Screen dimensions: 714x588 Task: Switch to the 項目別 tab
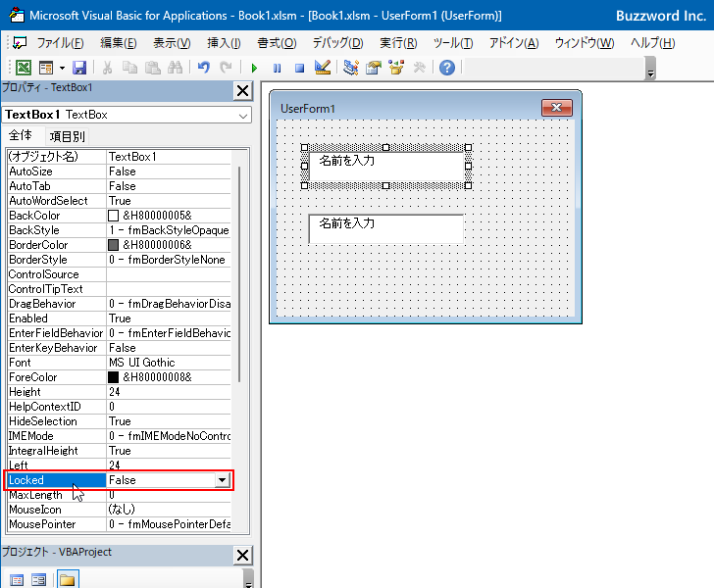[67, 136]
